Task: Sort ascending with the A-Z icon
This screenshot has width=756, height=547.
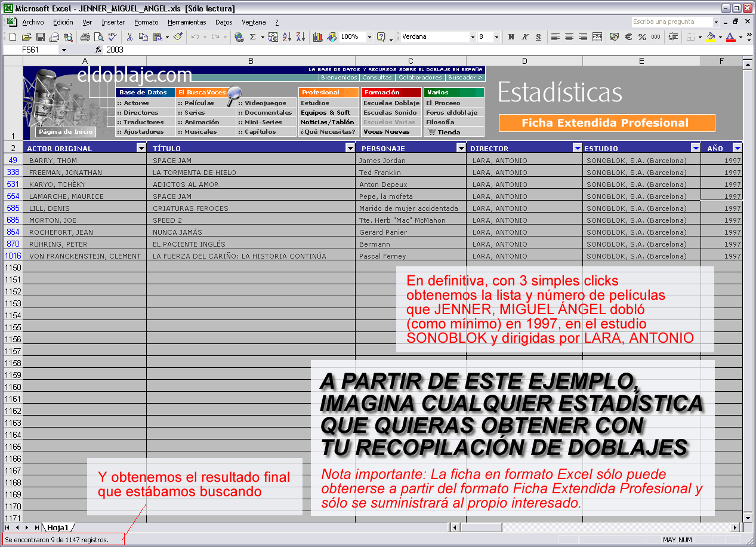Action: pyautogui.click(x=286, y=37)
